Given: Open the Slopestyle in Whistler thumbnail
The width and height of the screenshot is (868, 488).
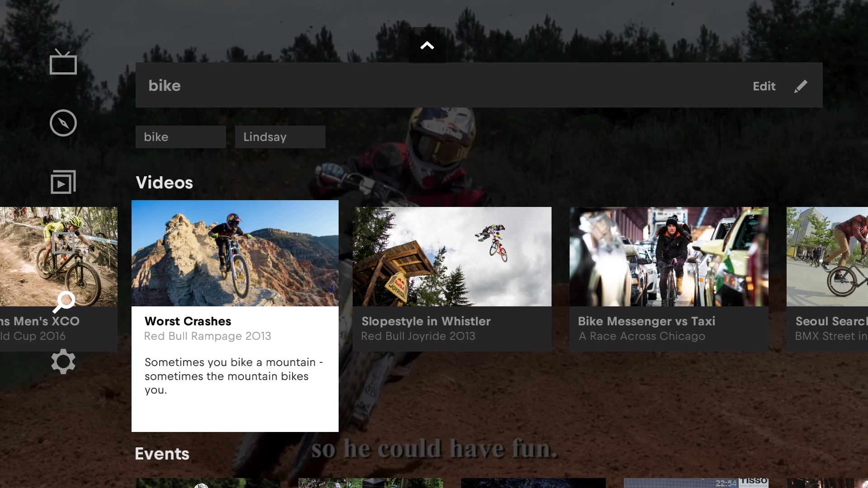Looking at the screenshot, I should point(452,257).
